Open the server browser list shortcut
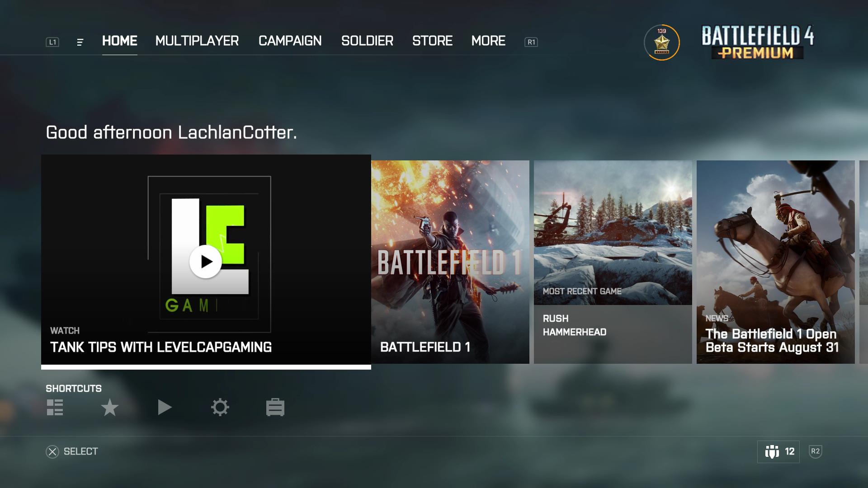The width and height of the screenshot is (868, 488). point(55,408)
